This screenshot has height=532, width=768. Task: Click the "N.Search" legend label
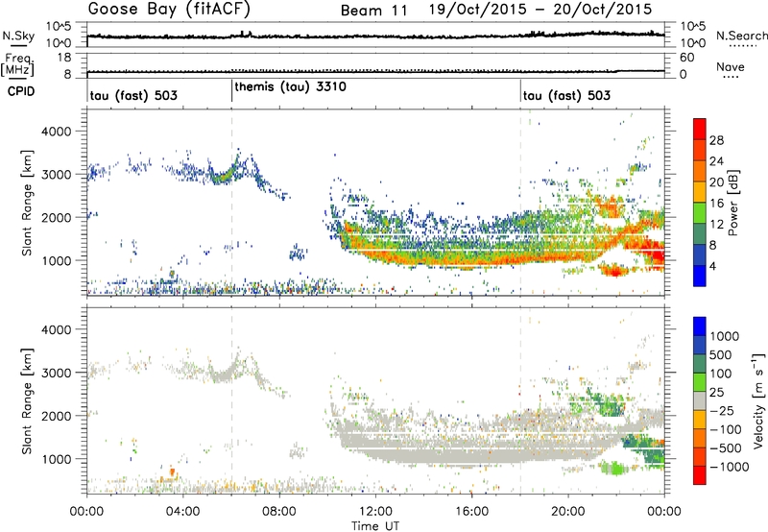741,36
